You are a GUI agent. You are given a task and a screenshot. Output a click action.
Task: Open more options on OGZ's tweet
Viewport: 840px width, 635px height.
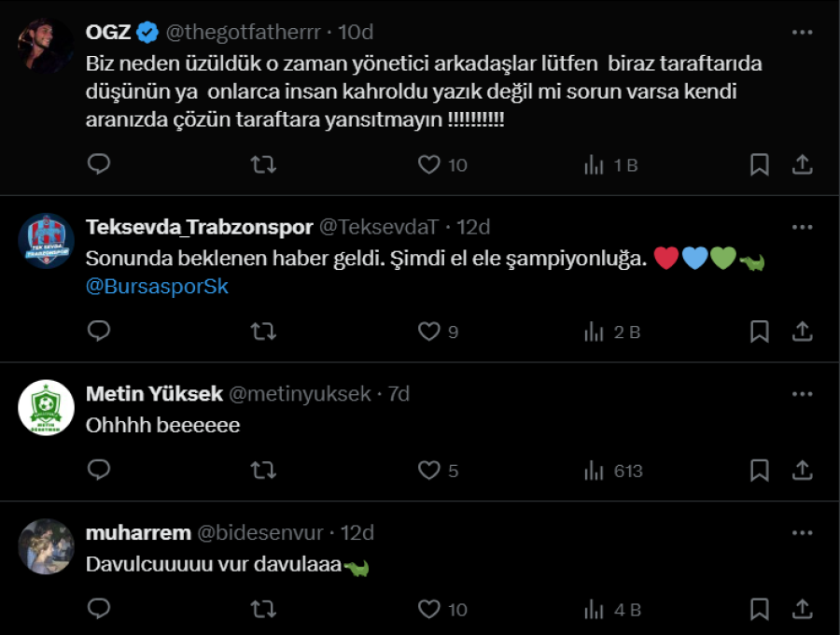pos(802,32)
